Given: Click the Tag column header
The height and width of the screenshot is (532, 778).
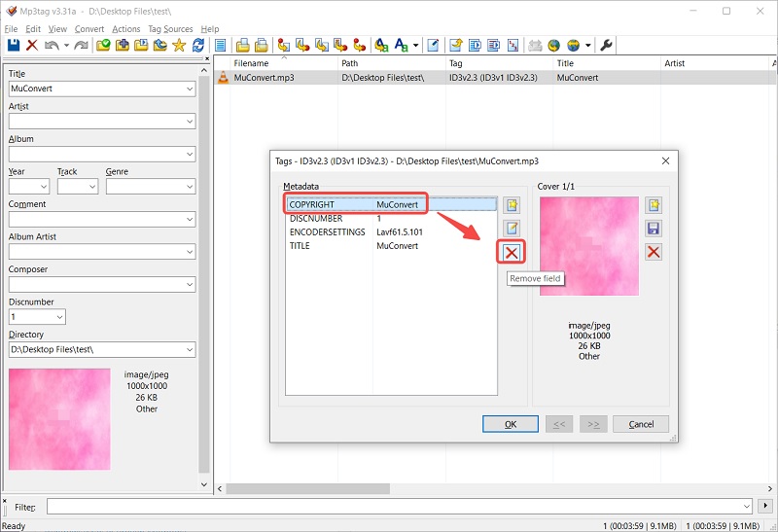Looking at the screenshot, I should click(x=499, y=63).
